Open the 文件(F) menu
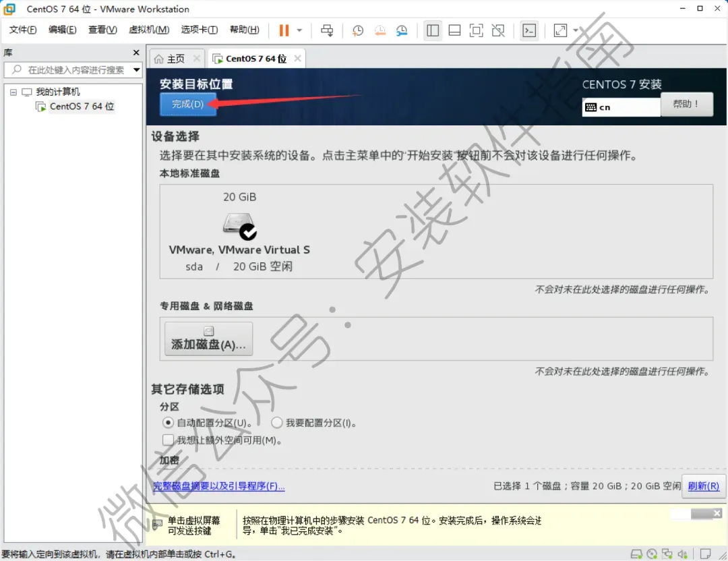 pos(22,30)
